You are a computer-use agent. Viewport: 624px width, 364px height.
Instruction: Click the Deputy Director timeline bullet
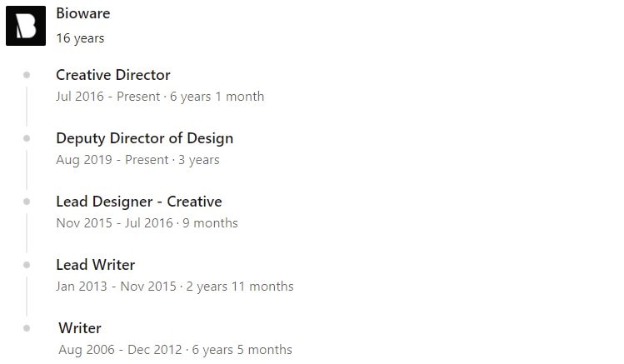pos(27,138)
